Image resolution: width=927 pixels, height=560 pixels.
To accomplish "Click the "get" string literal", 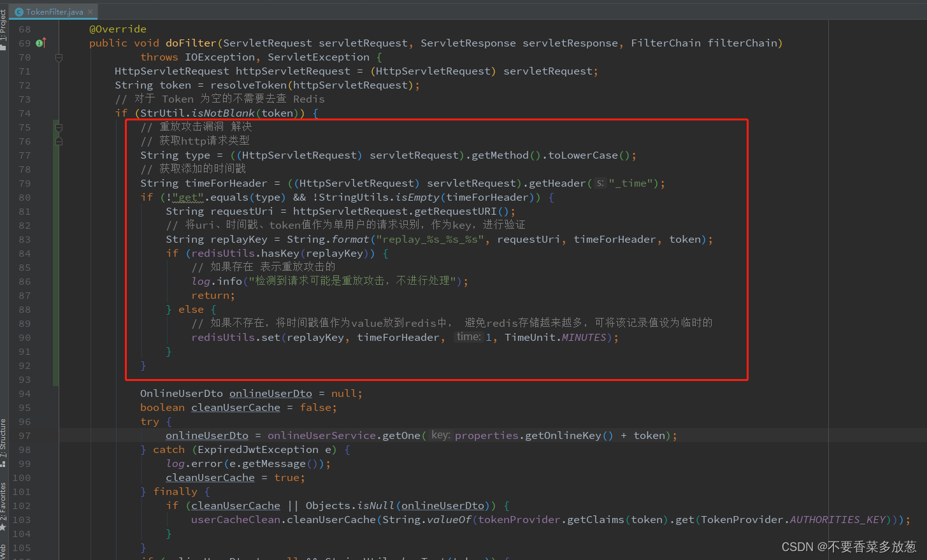I will pos(188,197).
